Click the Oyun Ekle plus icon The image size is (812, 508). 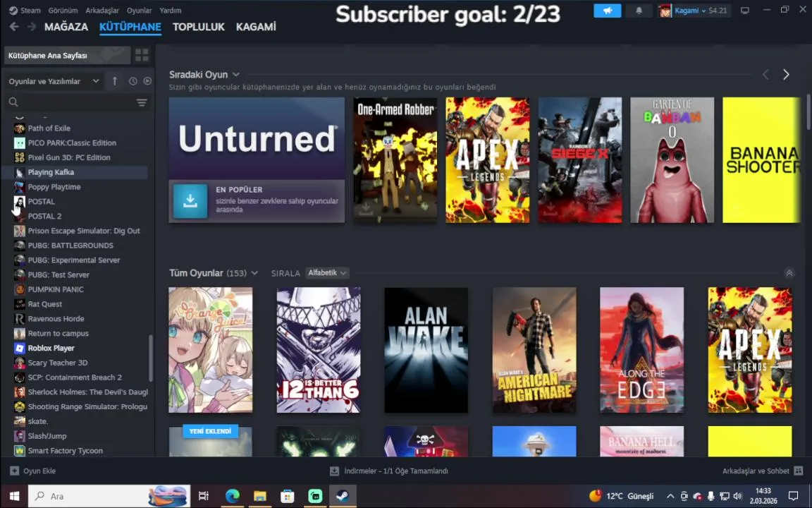click(x=14, y=471)
